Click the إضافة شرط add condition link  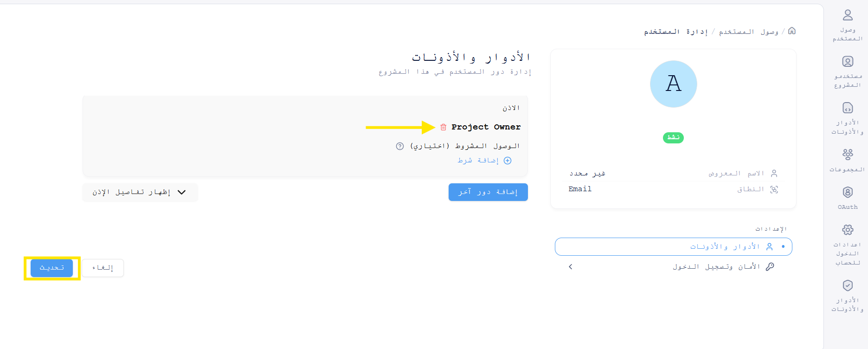tap(484, 161)
